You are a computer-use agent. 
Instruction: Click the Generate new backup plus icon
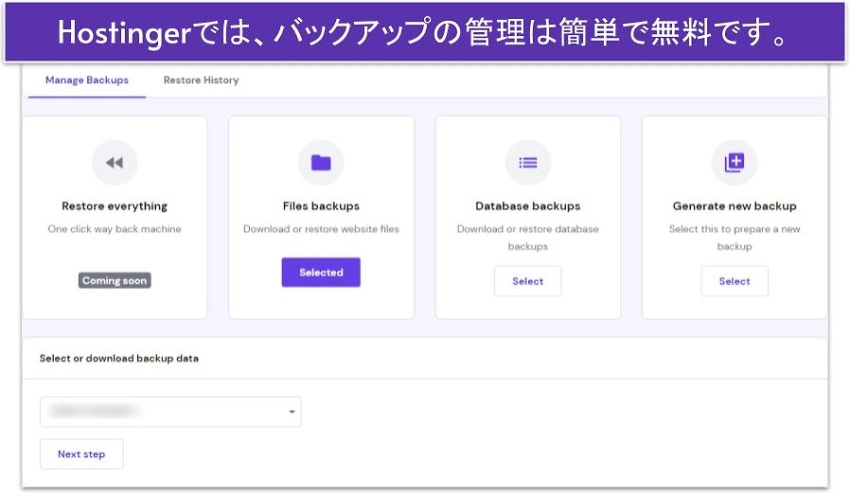tap(735, 163)
